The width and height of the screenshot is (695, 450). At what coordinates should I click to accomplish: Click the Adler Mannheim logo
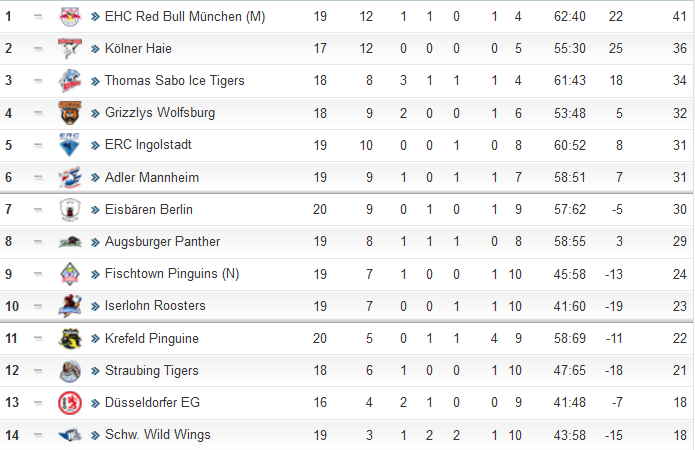(70, 177)
